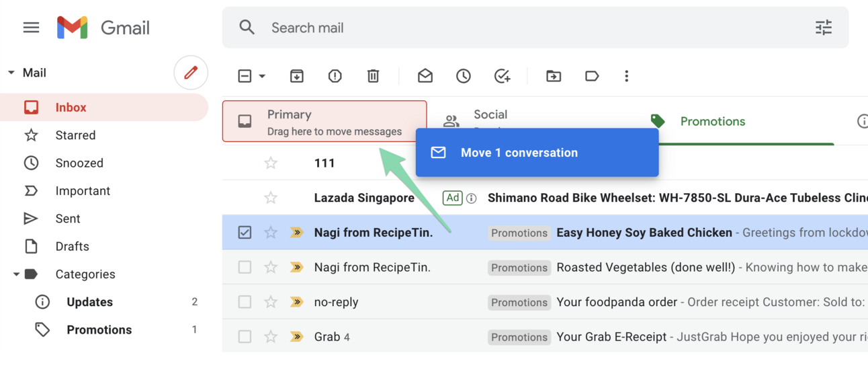Click in the Search mail field

[x=535, y=28]
